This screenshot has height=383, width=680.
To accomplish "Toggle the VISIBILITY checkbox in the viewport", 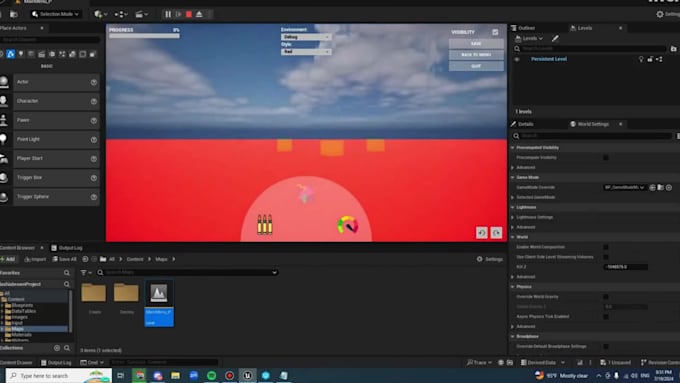I will (x=495, y=32).
